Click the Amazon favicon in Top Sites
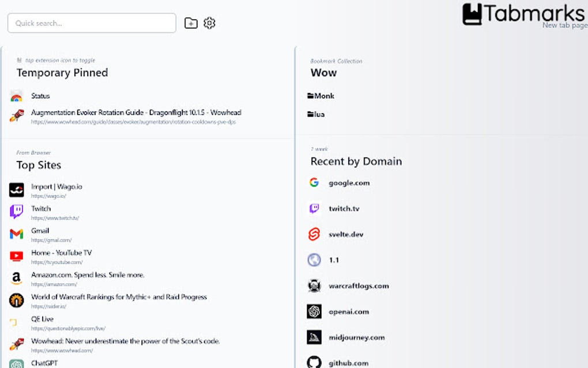The width and height of the screenshot is (588, 368). [16, 279]
